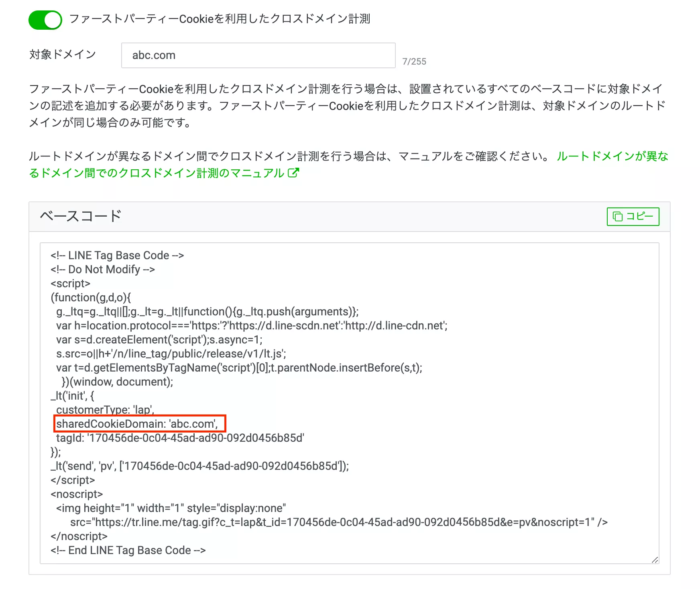Image resolution: width=700 pixels, height=589 pixels.
Task: Click the 'LINE Tag Base Code' comment line
Action: [117, 256]
